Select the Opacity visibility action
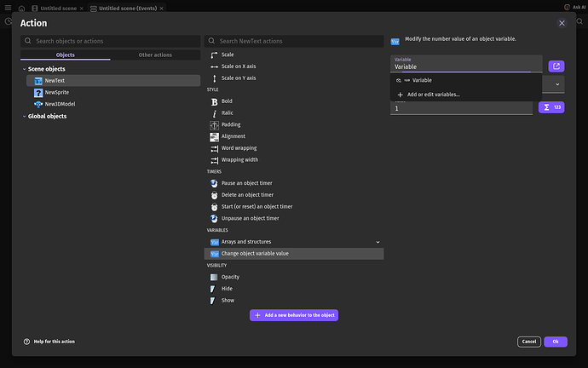The height and width of the screenshot is (368, 588). click(230, 277)
